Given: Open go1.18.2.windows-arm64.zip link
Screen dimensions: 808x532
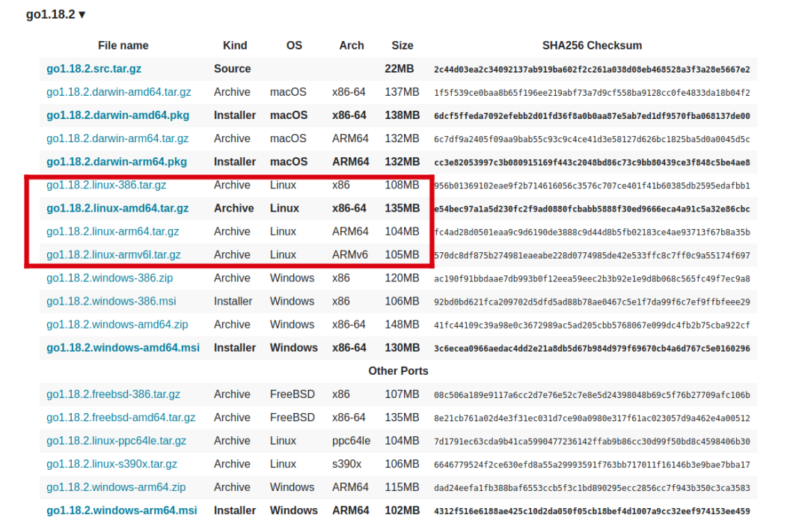Looking at the screenshot, I should point(116,487).
